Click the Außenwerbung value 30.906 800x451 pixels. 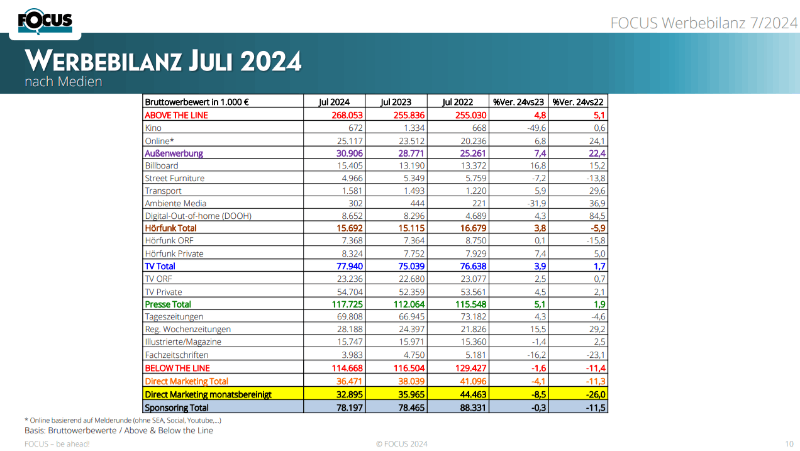[349, 153]
